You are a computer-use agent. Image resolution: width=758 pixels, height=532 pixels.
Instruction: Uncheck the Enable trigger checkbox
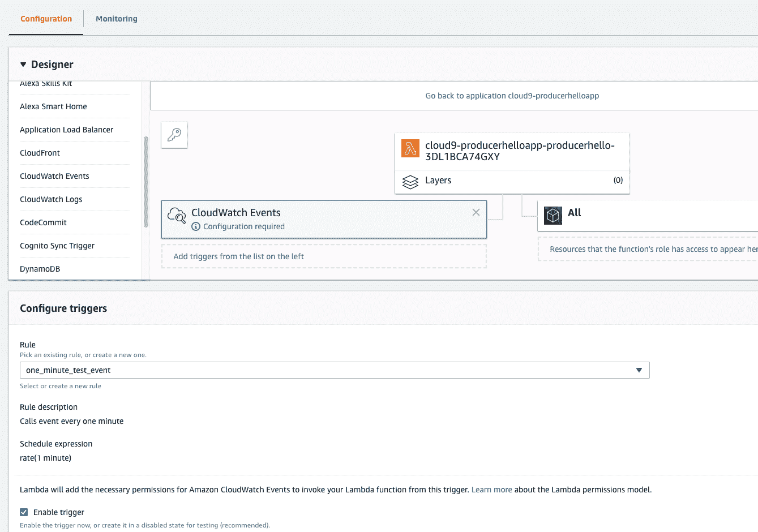point(24,512)
